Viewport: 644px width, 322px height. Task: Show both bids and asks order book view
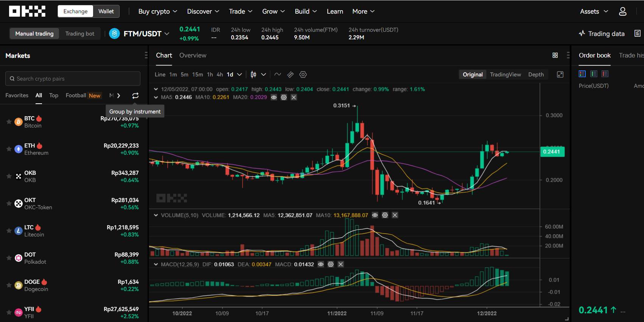[582, 74]
